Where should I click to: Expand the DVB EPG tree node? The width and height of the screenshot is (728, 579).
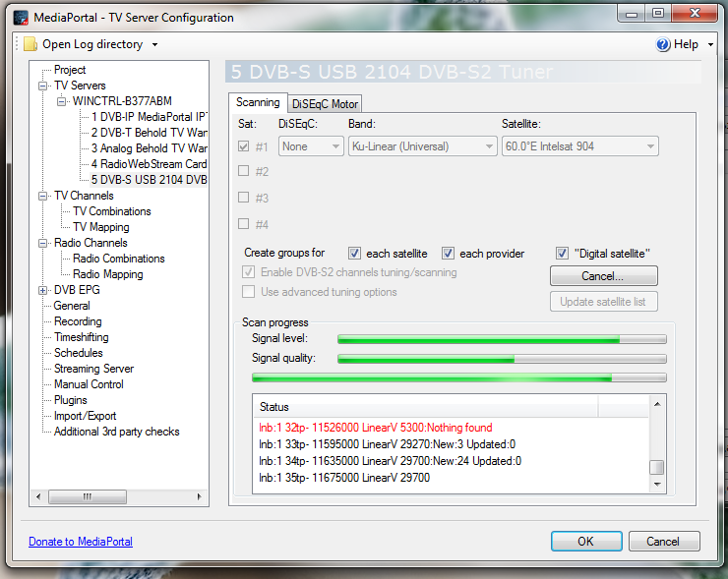point(44,290)
